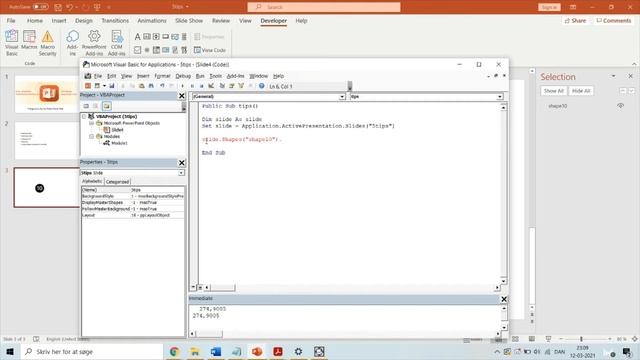Toggle Folders in Project pane

click(x=107, y=106)
